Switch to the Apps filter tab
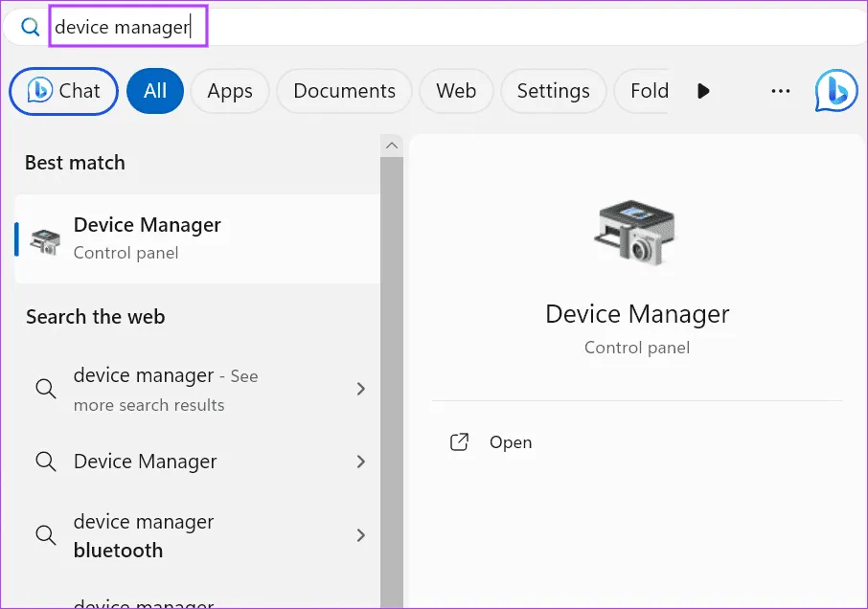Screen dimensions: 868x609 click(230, 91)
